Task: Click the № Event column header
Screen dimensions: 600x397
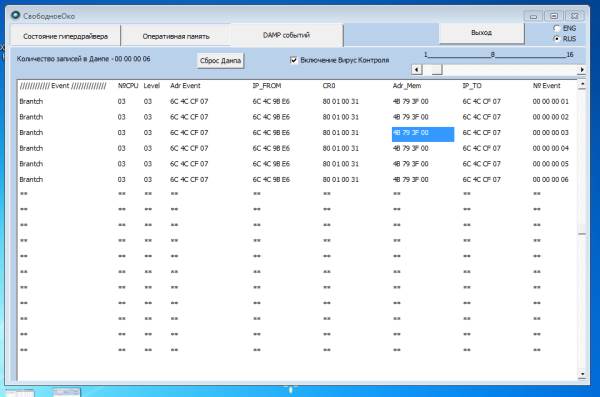Action: [546, 86]
